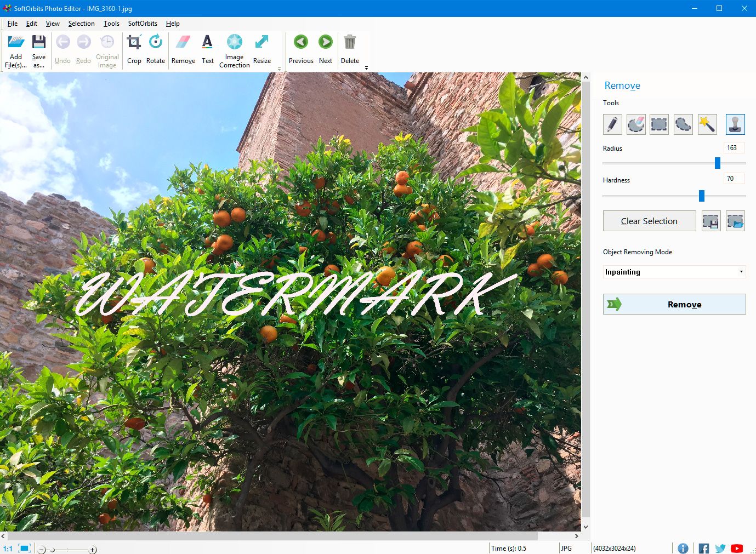Click the big Remove button

674,304
